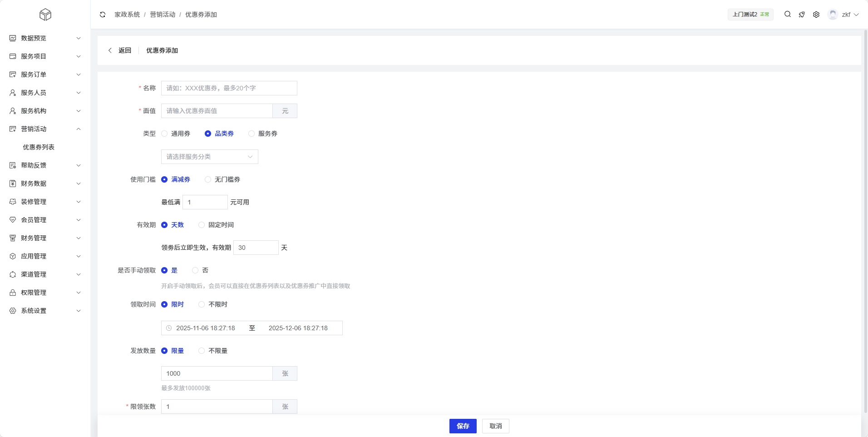Click the 保存 button
Image resolution: width=868 pixels, height=437 pixels.
point(463,426)
